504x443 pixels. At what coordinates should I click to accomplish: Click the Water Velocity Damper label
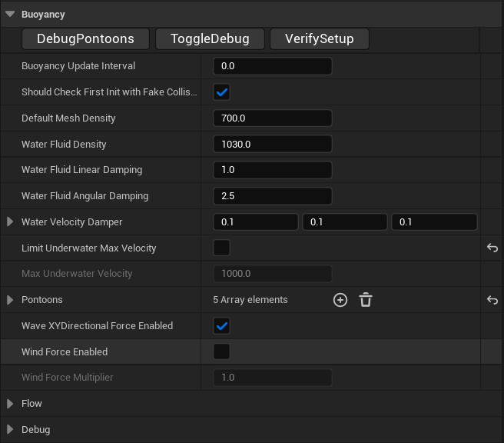pos(71,222)
